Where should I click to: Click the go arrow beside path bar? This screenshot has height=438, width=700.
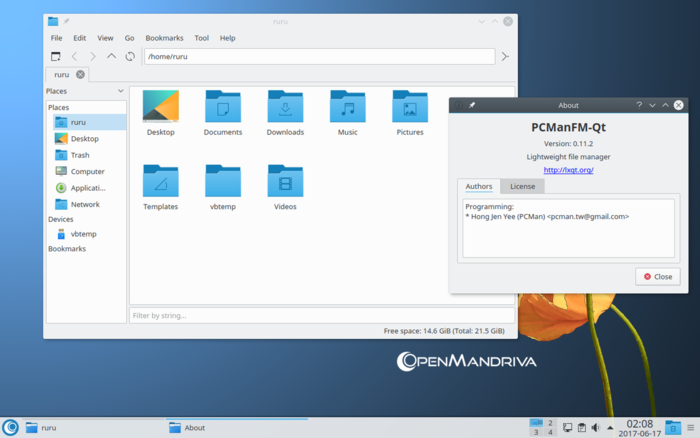coord(505,56)
